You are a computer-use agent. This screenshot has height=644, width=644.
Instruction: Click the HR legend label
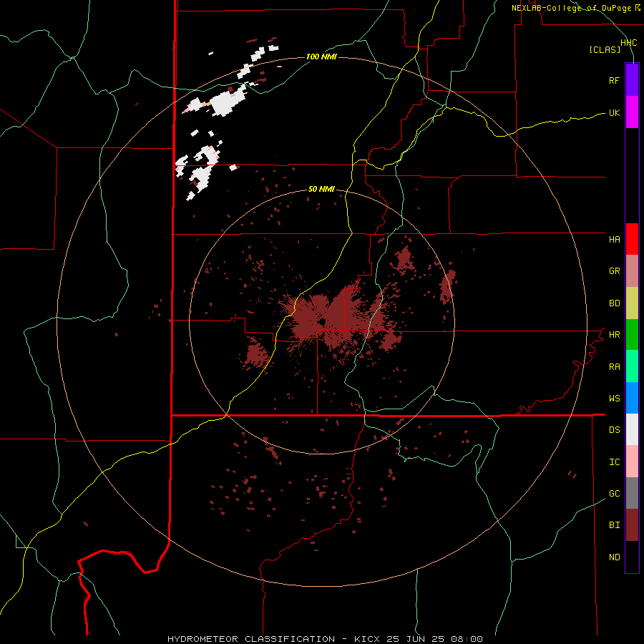[614, 335]
